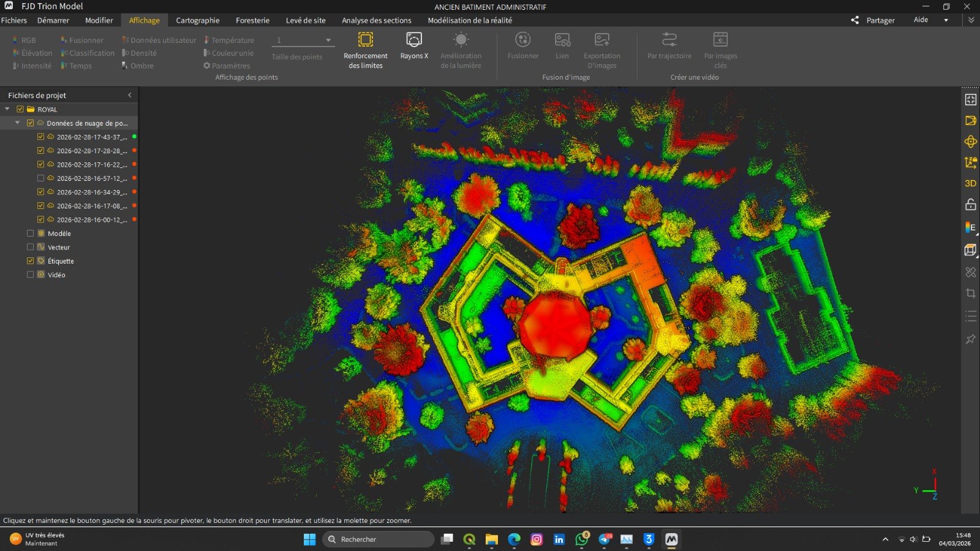Click the Couleur unie button
980x551 pixels.
(228, 53)
